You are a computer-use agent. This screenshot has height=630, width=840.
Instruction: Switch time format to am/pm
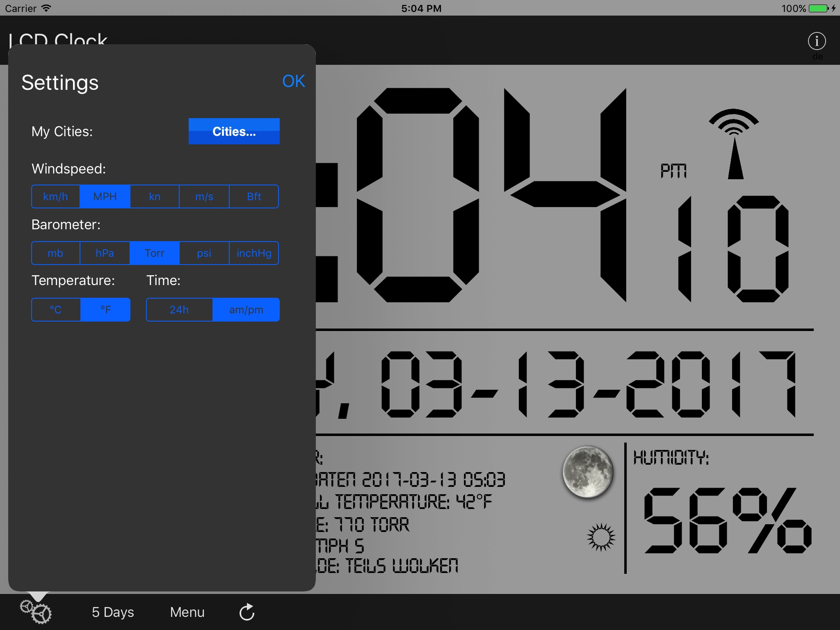[x=245, y=309]
